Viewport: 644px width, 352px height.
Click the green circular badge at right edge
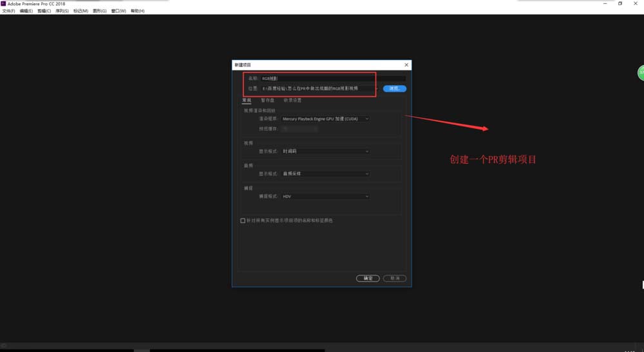pos(641,73)
